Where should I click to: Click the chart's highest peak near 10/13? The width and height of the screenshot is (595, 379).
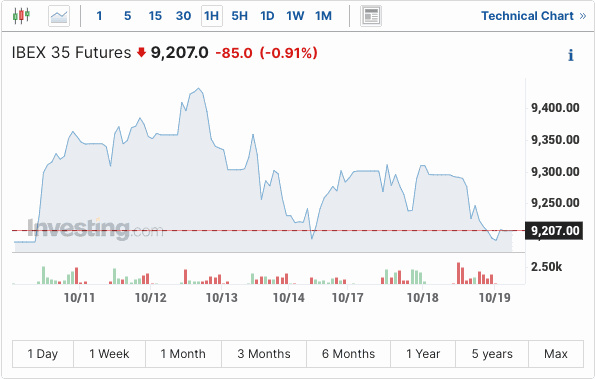pos(198,89)
